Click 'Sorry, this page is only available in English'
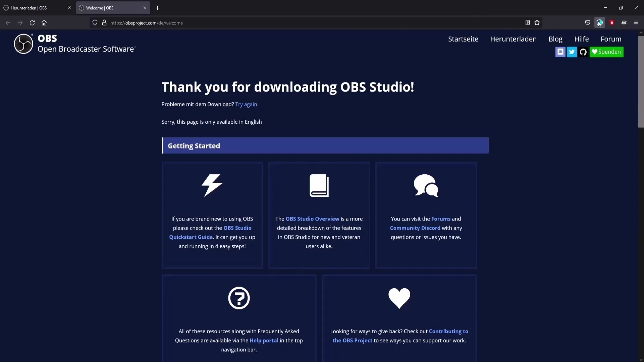Image resolution: width=644 pixels, height=362 pixels. 212,122
